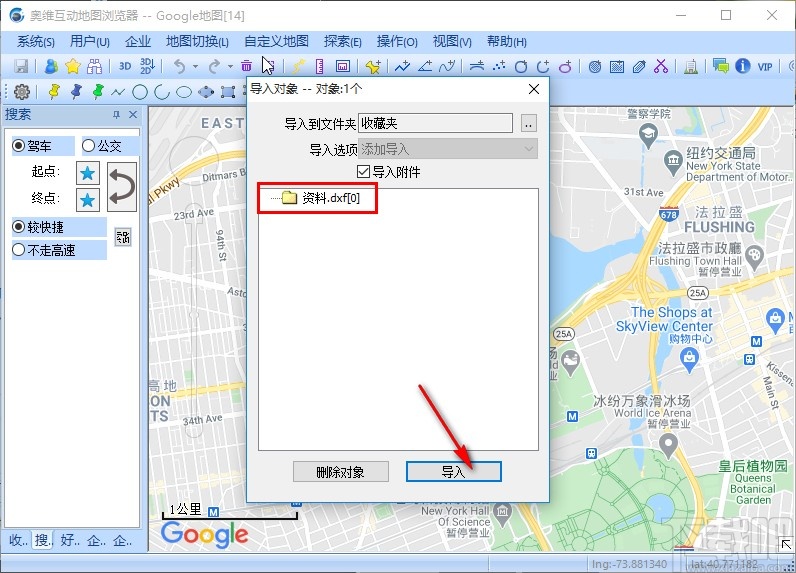Open the 帮助(H) menu
This screenshot has height=573, width=796.
coord(507,42)
